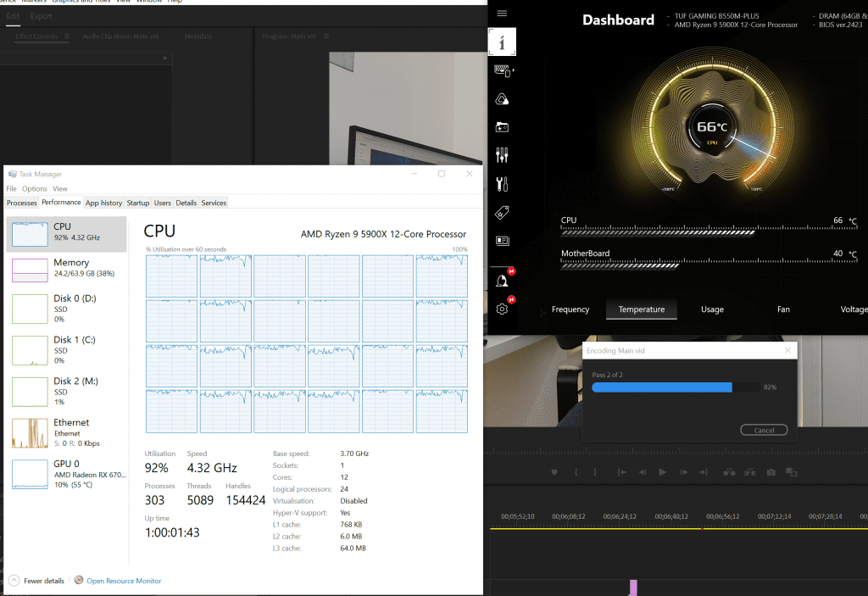
Task: Select the Export workspace tab in Premiere
Action: tap(41, 17)
